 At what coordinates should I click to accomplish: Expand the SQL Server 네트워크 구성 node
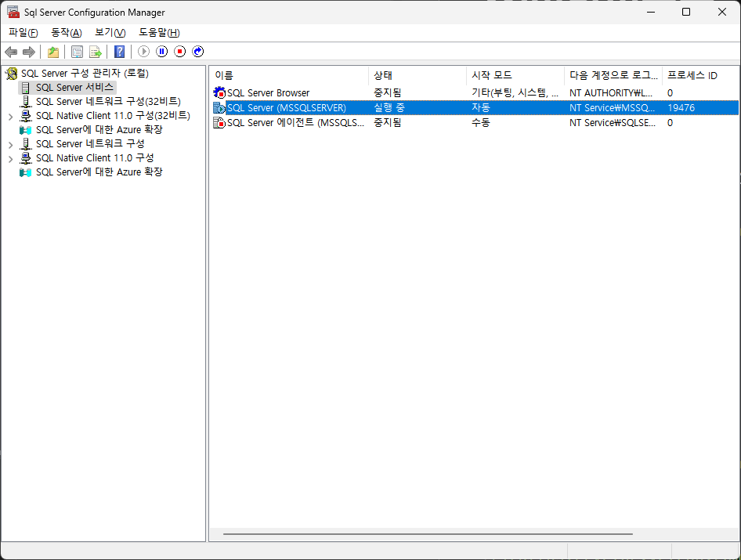(10, 145)
